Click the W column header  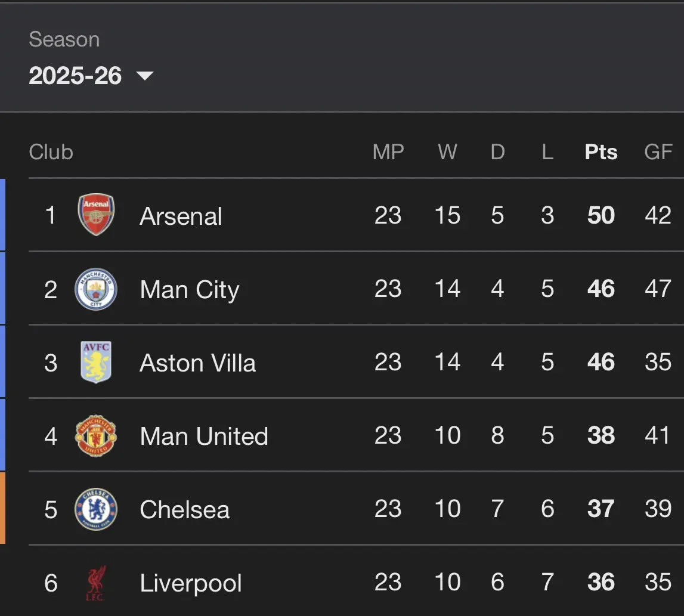click(x=447, y=152)
